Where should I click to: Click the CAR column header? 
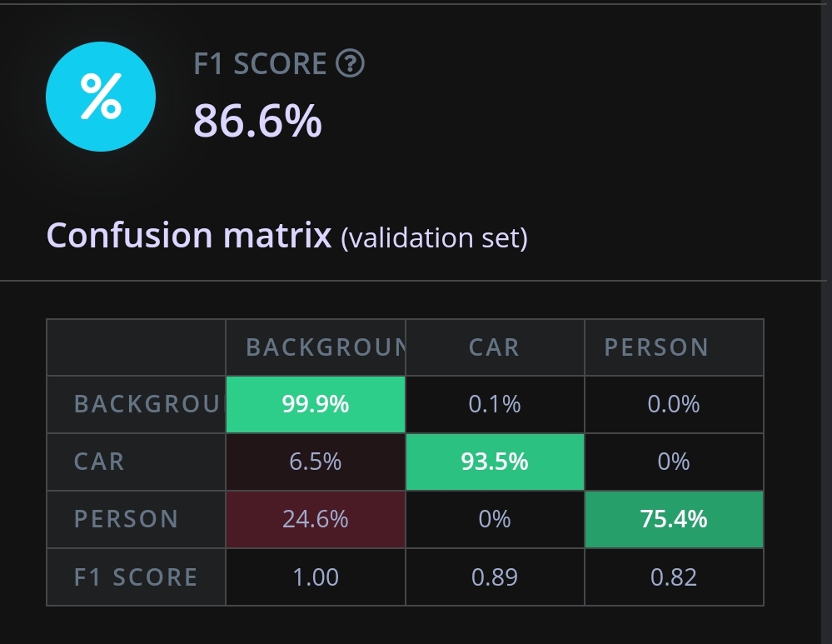495,347
